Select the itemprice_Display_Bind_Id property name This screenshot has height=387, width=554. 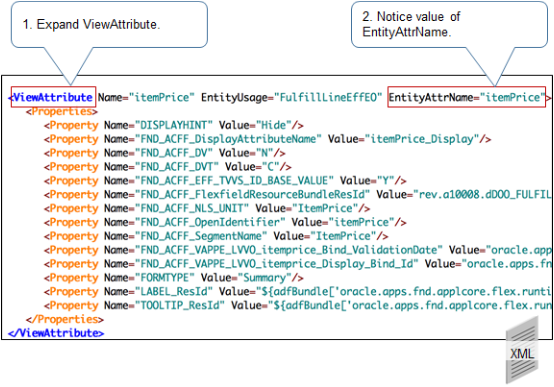(277, 264)
